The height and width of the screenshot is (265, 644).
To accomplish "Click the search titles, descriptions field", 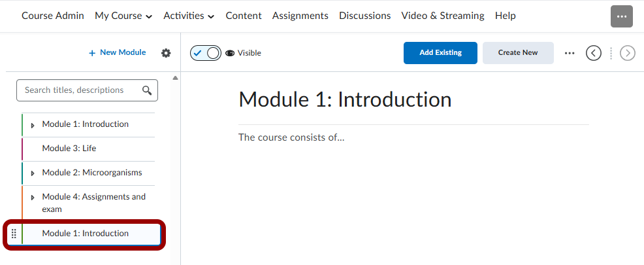I will 78,90.
